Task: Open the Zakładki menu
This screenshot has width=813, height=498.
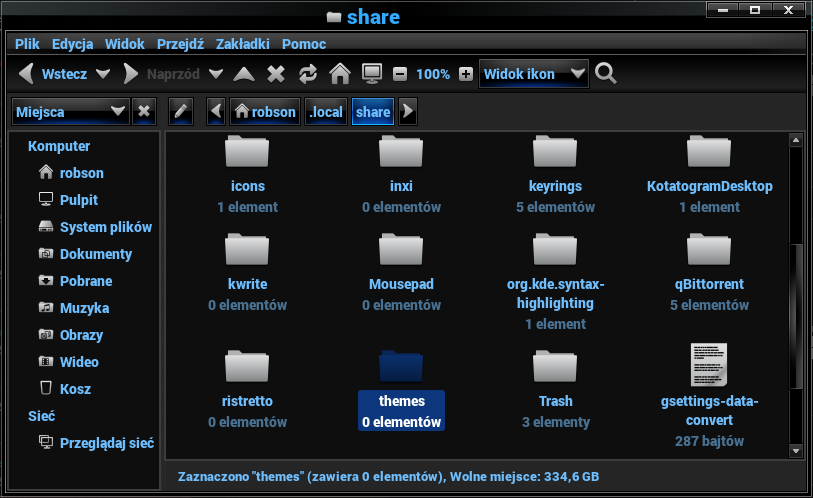Action: pos(243,44)
